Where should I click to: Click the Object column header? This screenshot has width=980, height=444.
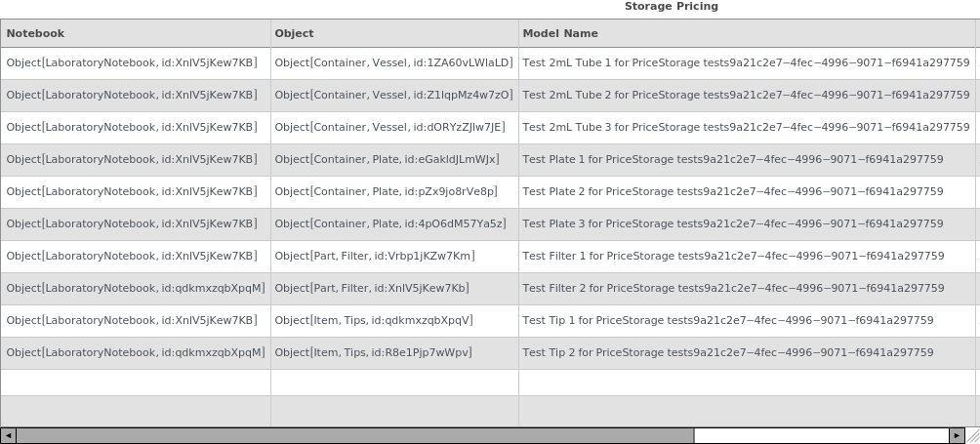point(394,33)
